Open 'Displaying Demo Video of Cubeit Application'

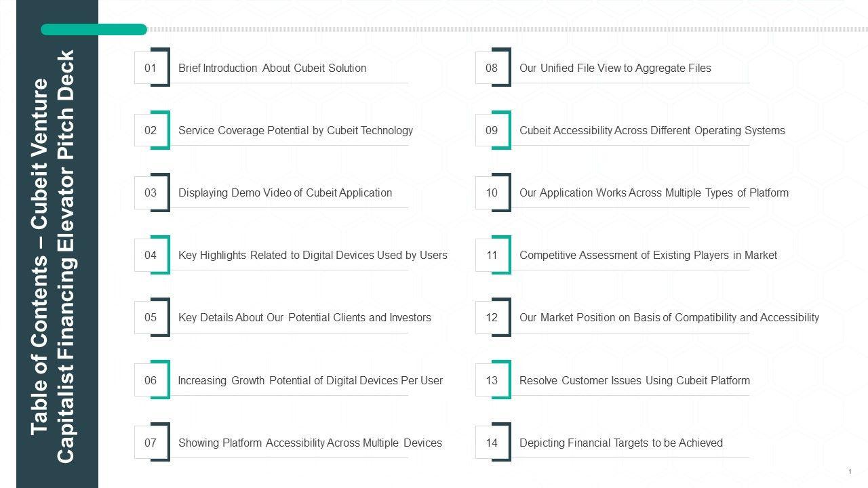click(285, 192)
